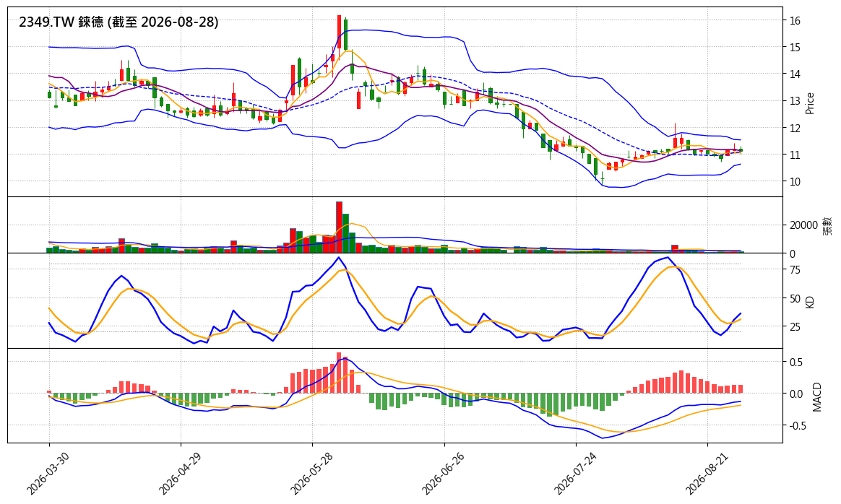Viewport: 841px width, 504px height.
Task: Click KD tick 25
Action: (795, 327)
